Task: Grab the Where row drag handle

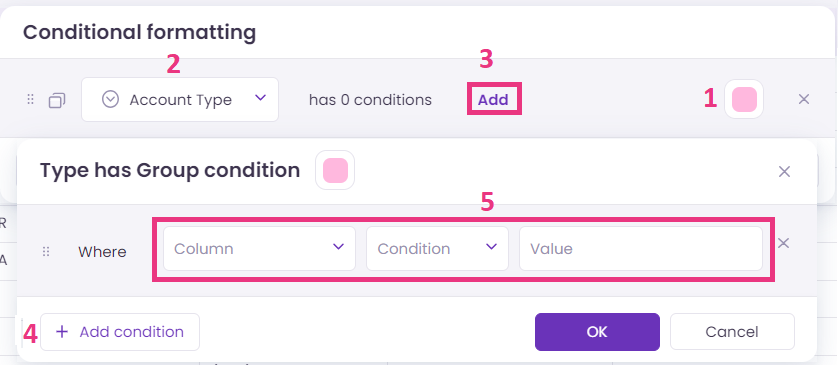Action: point(46,251)
